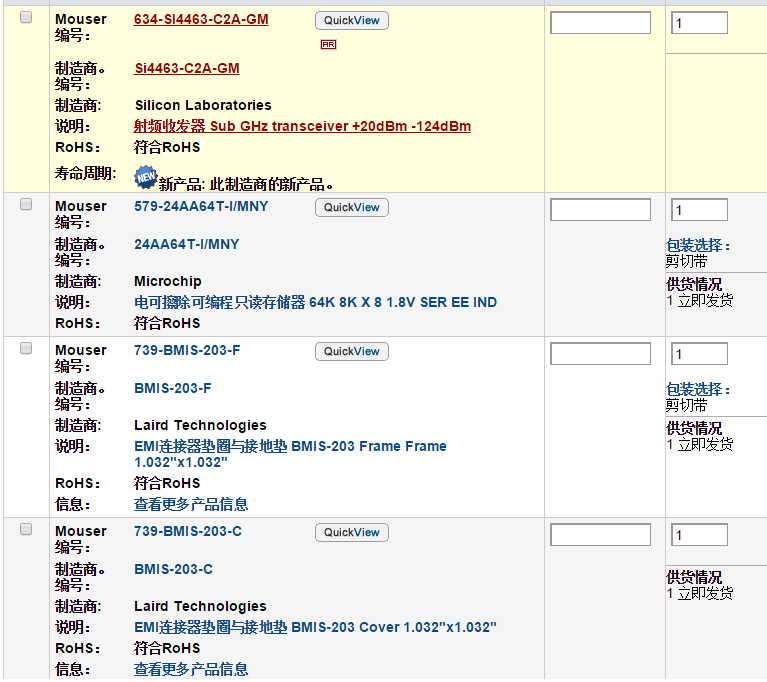Screen dimensions: 767x682
Task: Click manufacturer name Silicon Laboratories
Action: coord(203,105)
